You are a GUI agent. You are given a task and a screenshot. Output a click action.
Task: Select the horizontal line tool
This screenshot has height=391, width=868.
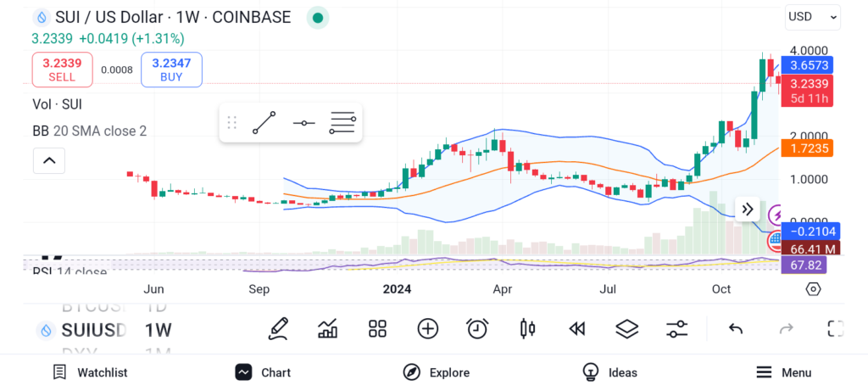click(304, 122)
